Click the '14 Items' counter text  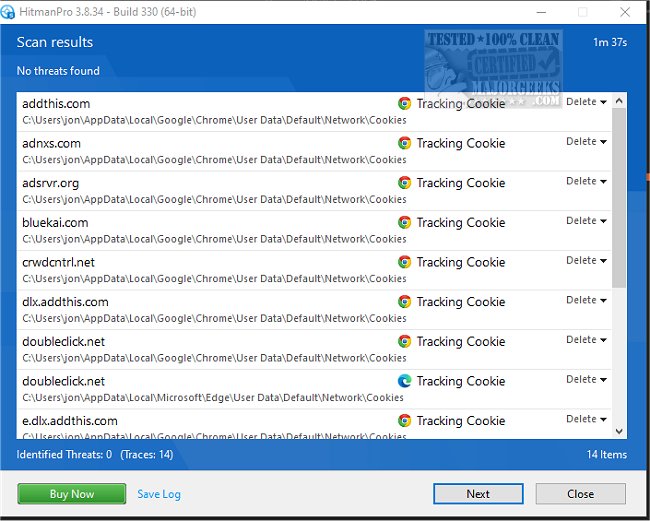coord(606,454)
